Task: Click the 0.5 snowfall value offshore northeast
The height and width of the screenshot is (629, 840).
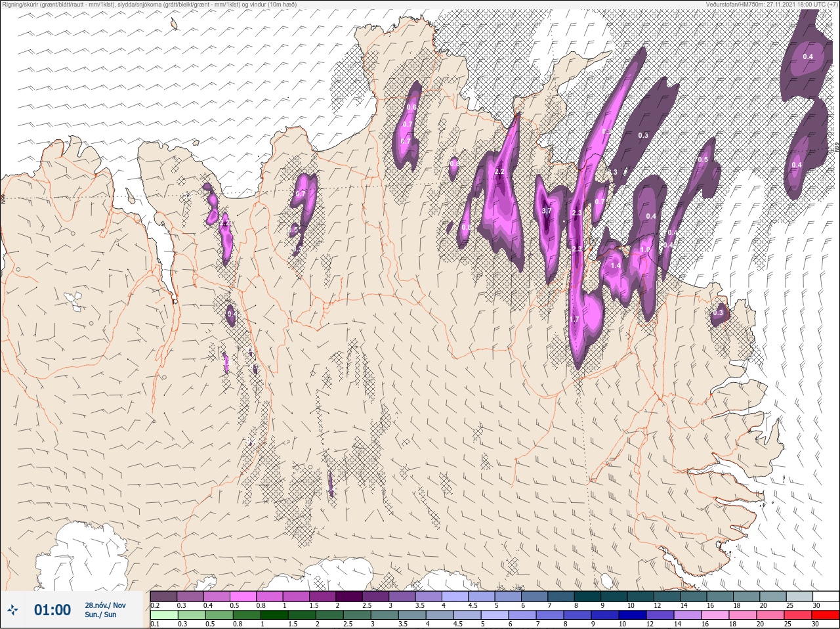Action: tap(703, 160)
